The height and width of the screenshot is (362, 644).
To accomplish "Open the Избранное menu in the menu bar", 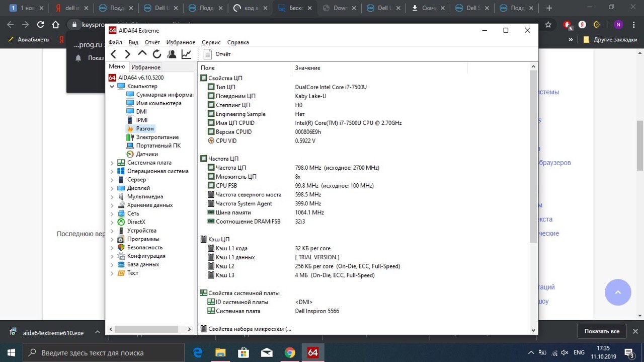I will (x=181, y=43).
